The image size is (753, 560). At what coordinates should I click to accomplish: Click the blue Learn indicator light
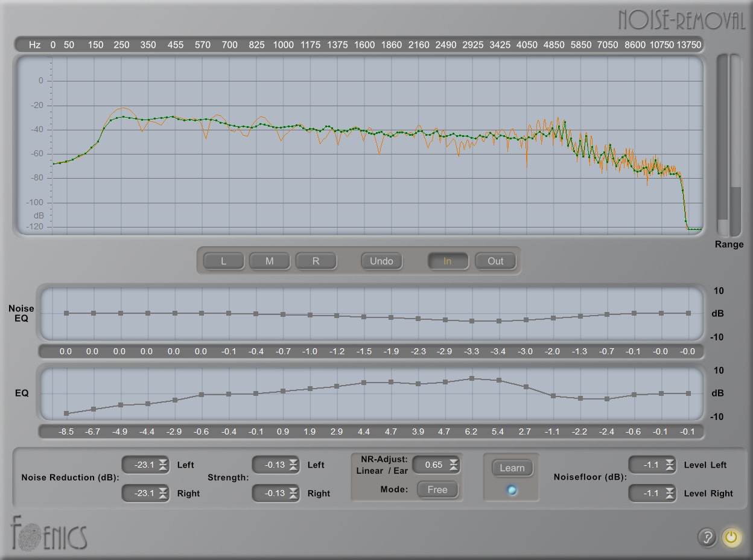pos(512,491)
